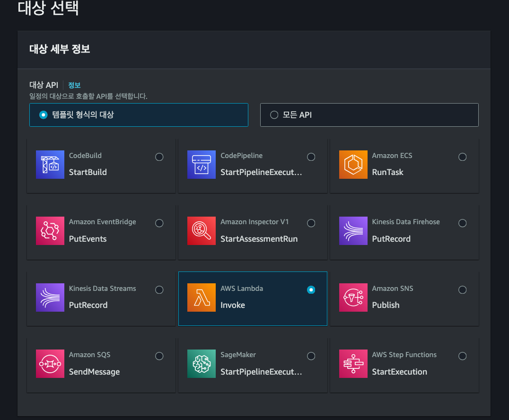
Task: Click the StartAssessmentRun label
Action: (x=259, y=238)
